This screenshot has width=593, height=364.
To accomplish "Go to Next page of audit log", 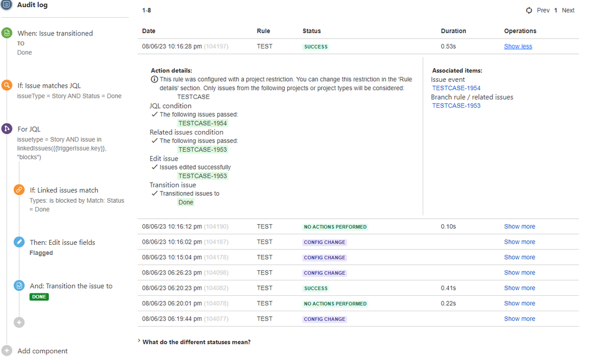I will (x=568, y=11).
